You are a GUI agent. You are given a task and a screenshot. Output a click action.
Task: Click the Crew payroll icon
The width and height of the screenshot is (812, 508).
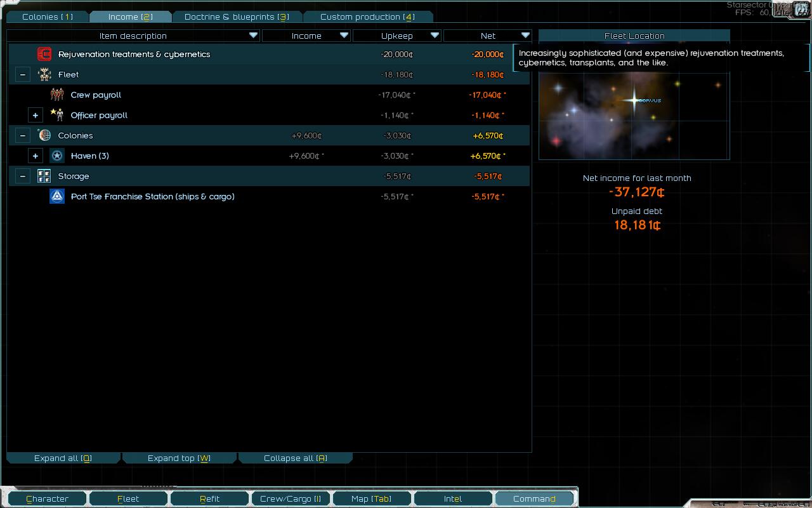pyautogui.click(x=57, y=95)
